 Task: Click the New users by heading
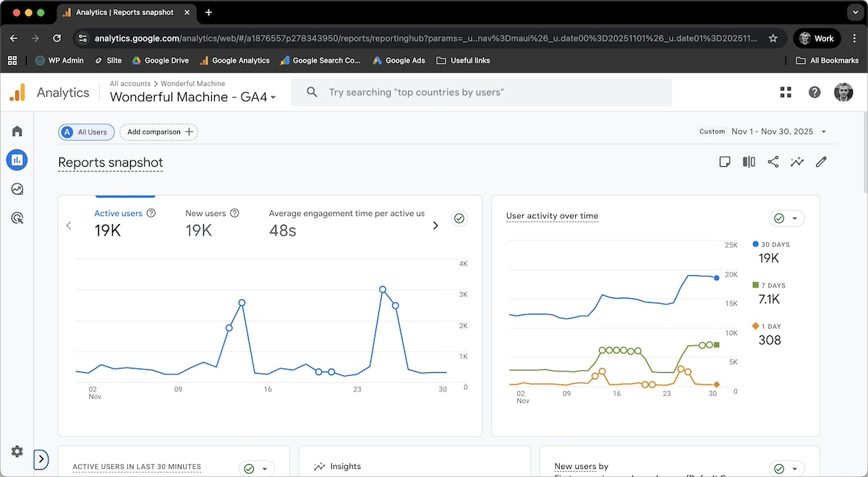click(x=582, y=467)
